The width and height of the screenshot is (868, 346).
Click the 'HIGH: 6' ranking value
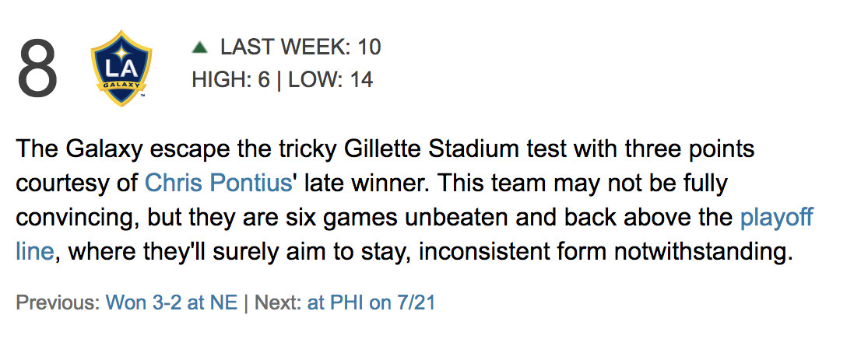coord(230,80)
